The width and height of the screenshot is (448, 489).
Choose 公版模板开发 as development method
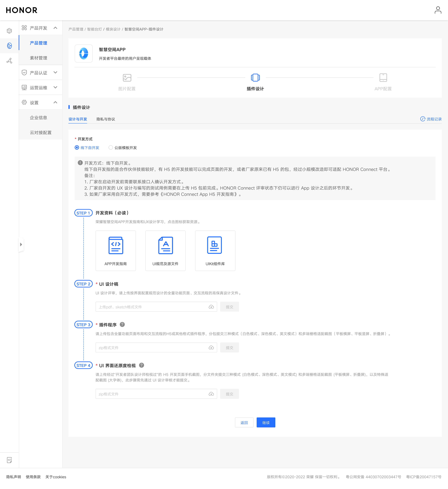click(111, 147)
